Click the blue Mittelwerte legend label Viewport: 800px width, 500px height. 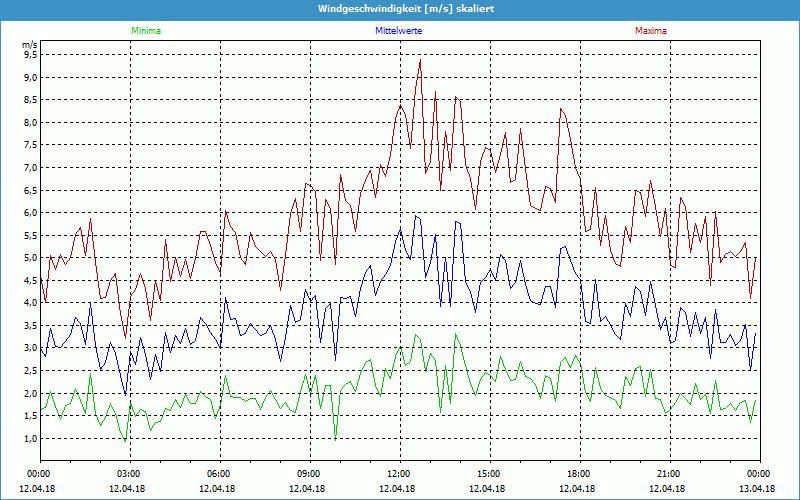tap(398, 31)
